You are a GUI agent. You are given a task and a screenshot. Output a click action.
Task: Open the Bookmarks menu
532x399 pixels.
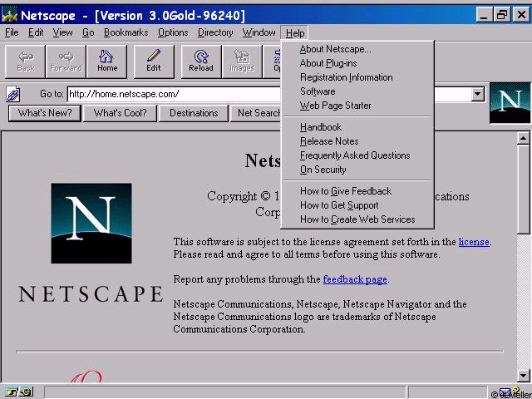pos(126,32)
